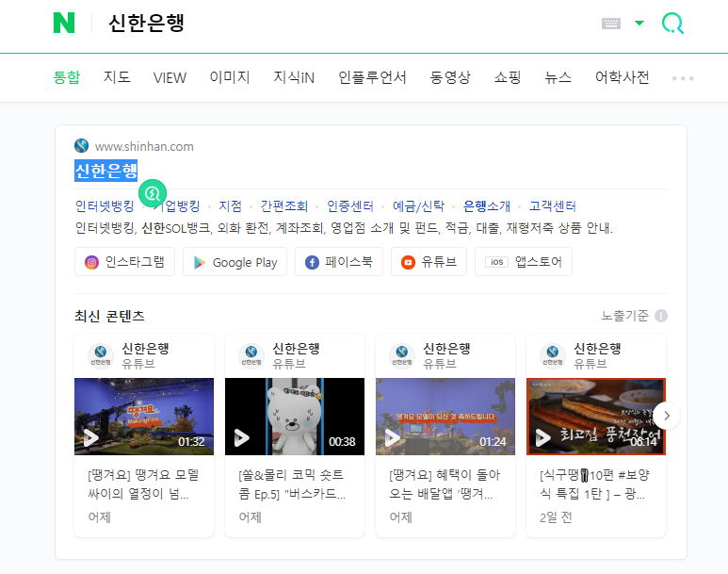Screen dimensions: 728x574
Task: Expand the search suggestions dropdown arrow
Action: 639,23
